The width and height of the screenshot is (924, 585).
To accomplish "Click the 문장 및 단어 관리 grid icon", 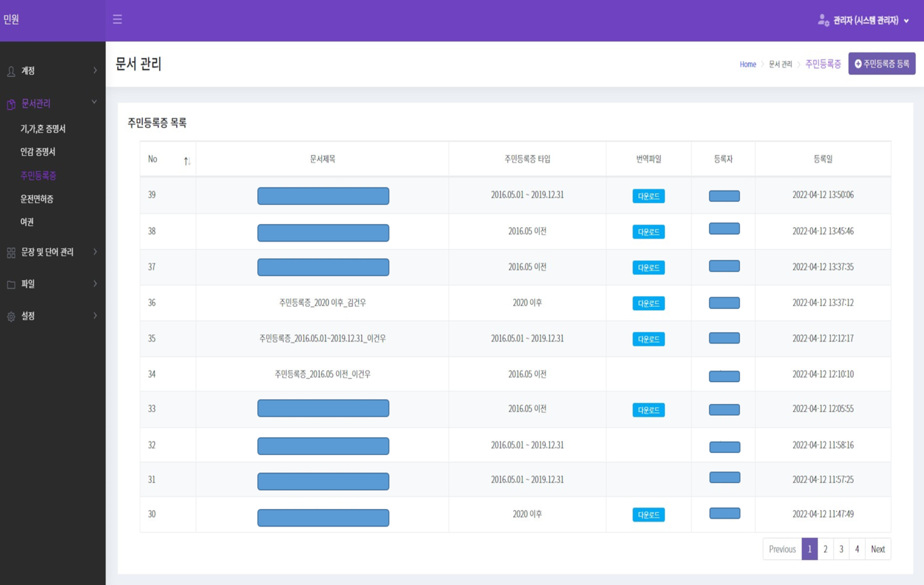I will click(11, 253).
